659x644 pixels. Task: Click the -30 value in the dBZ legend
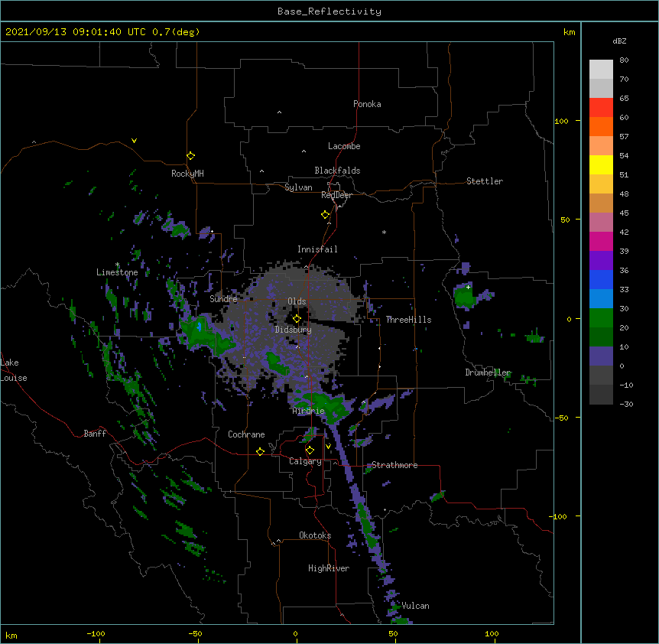coord(626,404)
